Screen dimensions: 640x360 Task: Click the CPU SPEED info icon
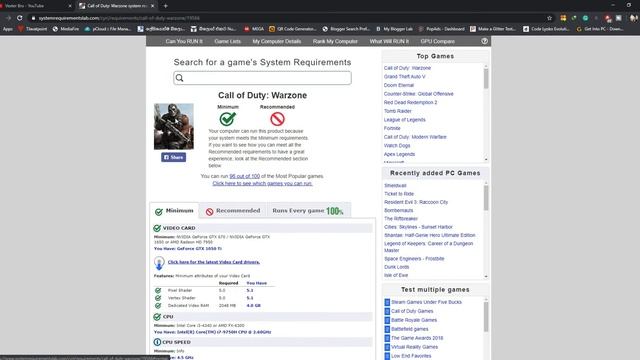coord(157,342)
